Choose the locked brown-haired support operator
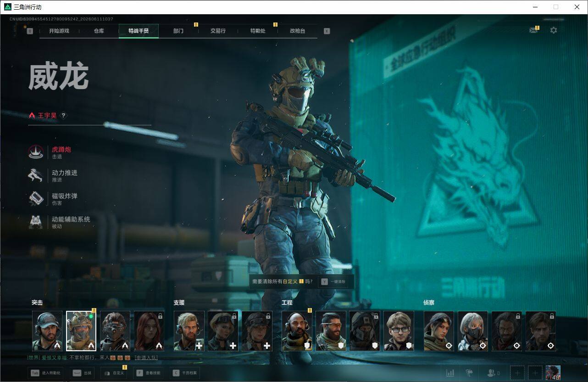Image resolution: width=588 pixels, height=382 pixels. coord(257,331)
